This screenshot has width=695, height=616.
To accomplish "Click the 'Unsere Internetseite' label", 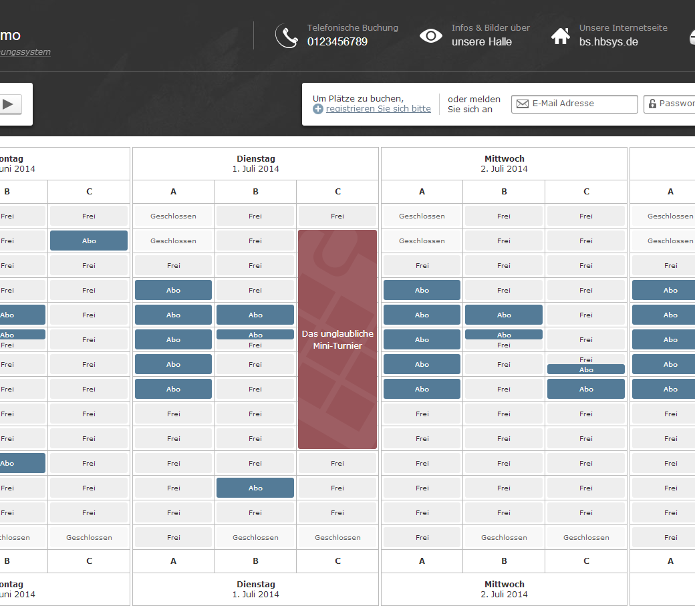I will (x=623, y=27).
